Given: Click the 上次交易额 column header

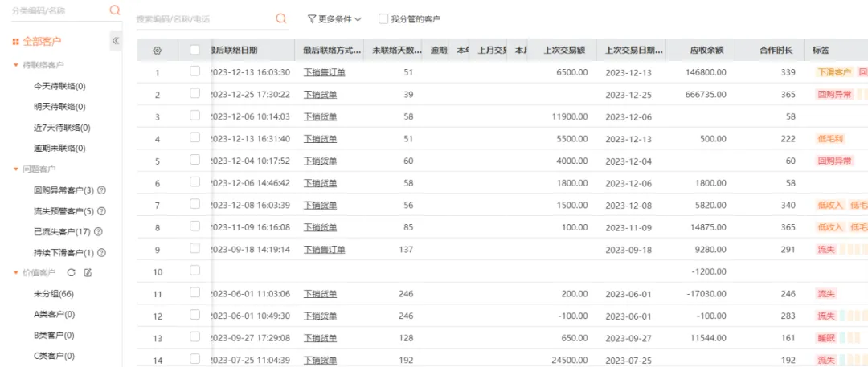Looking at the screenshot, I should click(x=562, y=51).
